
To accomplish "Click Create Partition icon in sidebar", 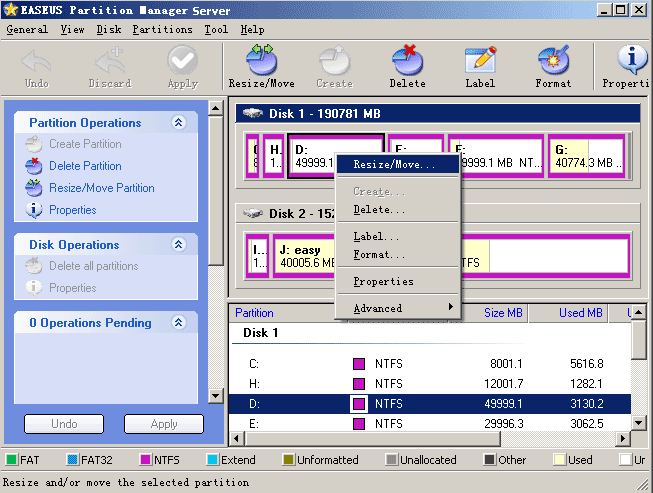I will point(34,144).
